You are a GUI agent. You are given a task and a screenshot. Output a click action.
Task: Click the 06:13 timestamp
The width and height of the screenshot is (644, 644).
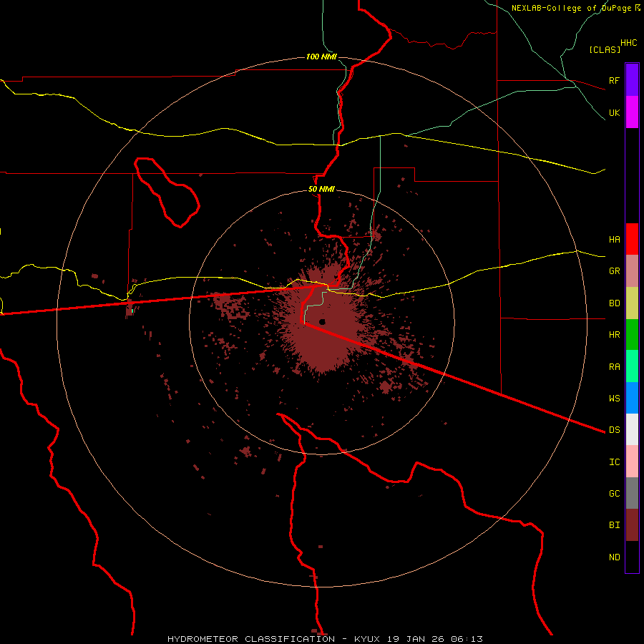(466, 639)
